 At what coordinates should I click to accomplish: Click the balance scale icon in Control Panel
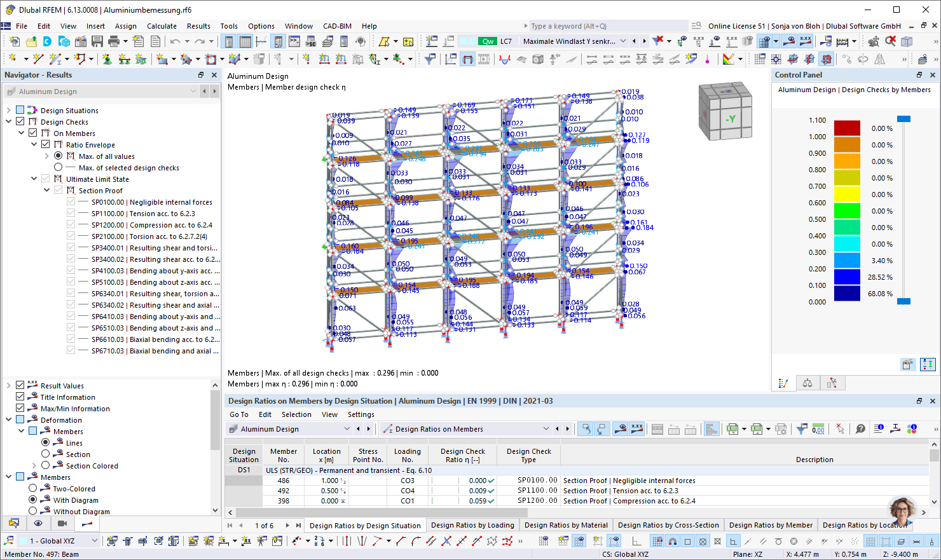[807, 383]
